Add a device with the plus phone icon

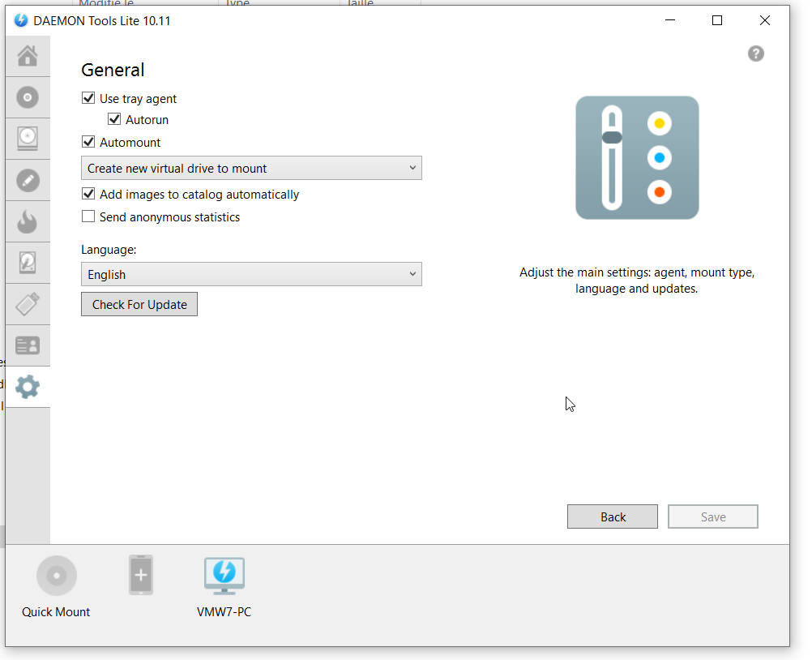[x=141, y=575]
